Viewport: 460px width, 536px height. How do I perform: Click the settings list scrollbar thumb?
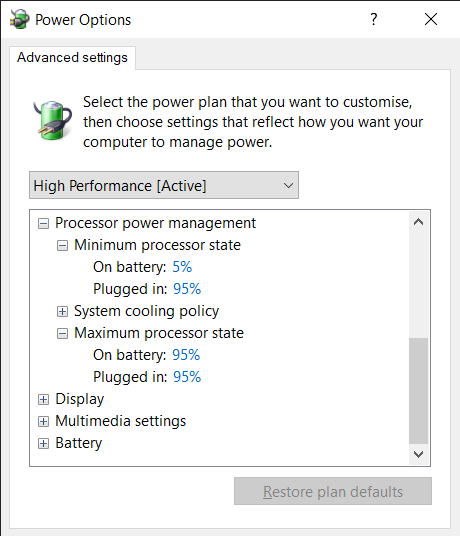pos(419,391)
